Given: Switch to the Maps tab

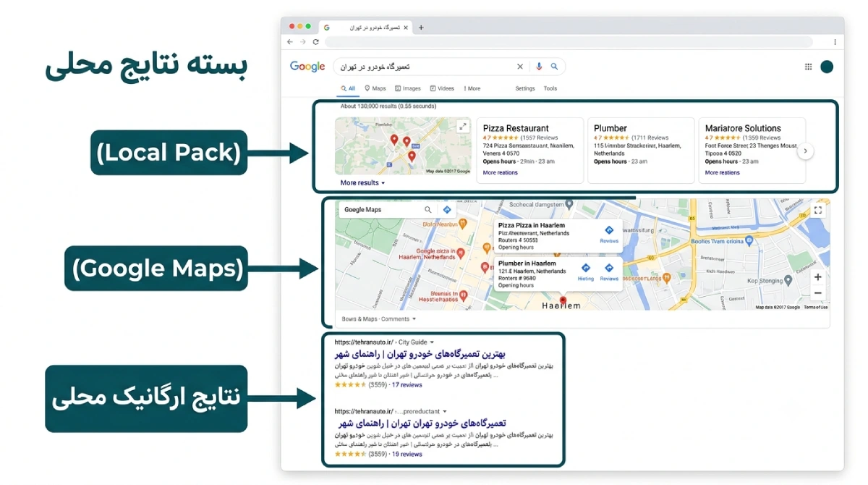Looking at the screenshot, I should click(x=375, y=88).
